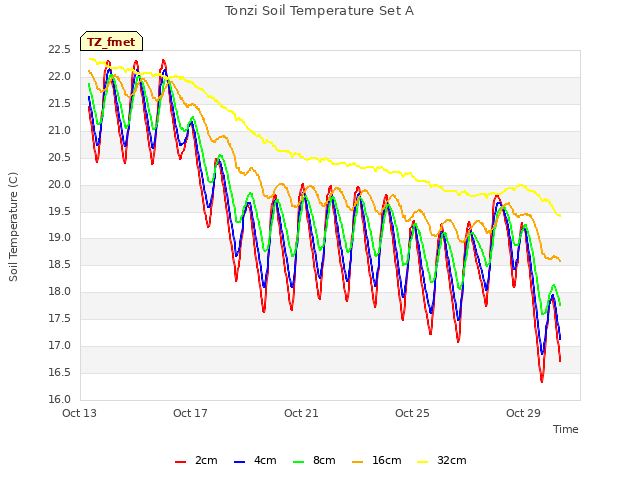Click the 16.0 y-axis tick label
The width and height of the screenshot is (640, 480).
point(59,399)
